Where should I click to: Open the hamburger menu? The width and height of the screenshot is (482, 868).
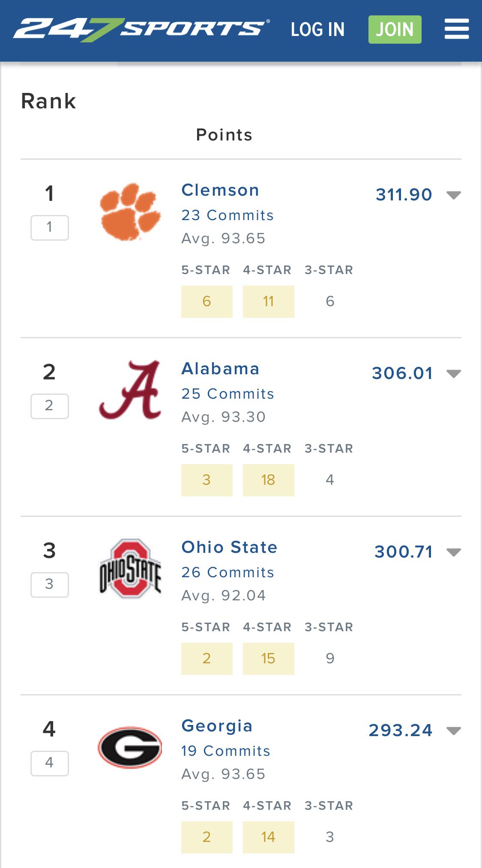click(x=456, y=29)
